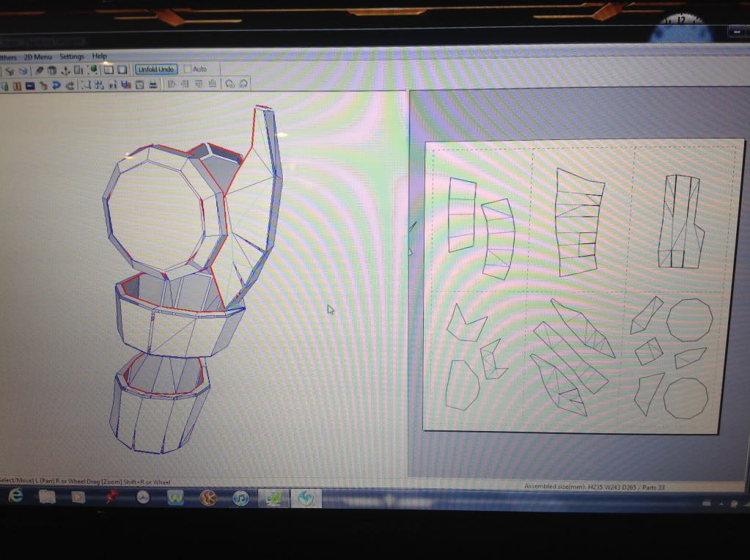Click the small window toolbar icon
750x560 pixels.
(x=139, y=84)
